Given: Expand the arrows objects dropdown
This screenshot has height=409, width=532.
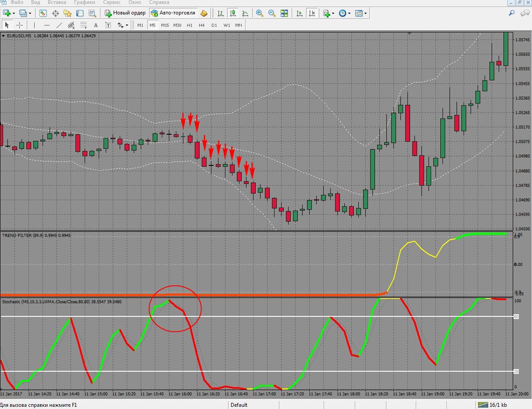Looking at the screenshot, I should point(127,25).
